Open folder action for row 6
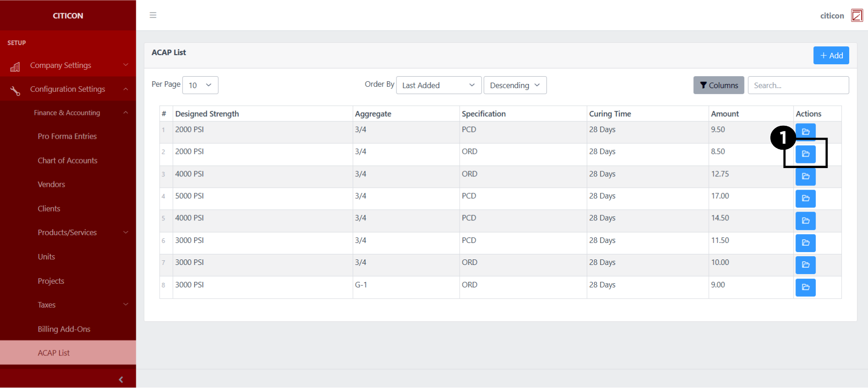This screenshot has height=388, width=868. click(x=805, y=243)
